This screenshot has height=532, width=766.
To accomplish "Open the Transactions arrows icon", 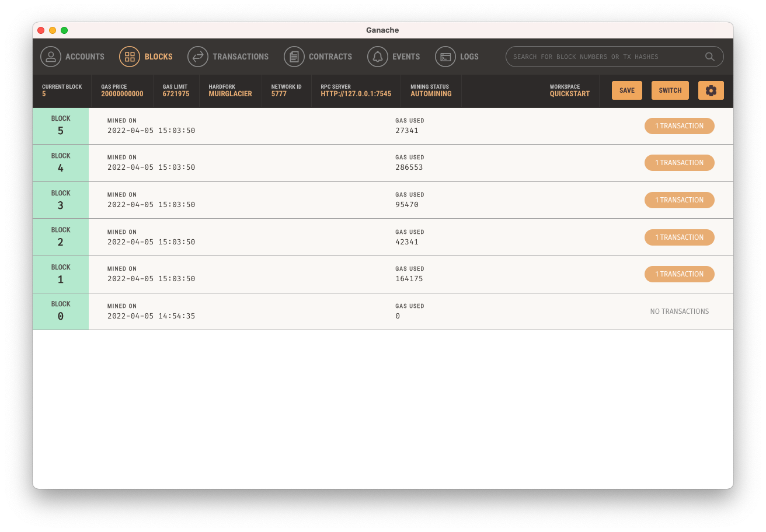I will [x=198, y=57].
